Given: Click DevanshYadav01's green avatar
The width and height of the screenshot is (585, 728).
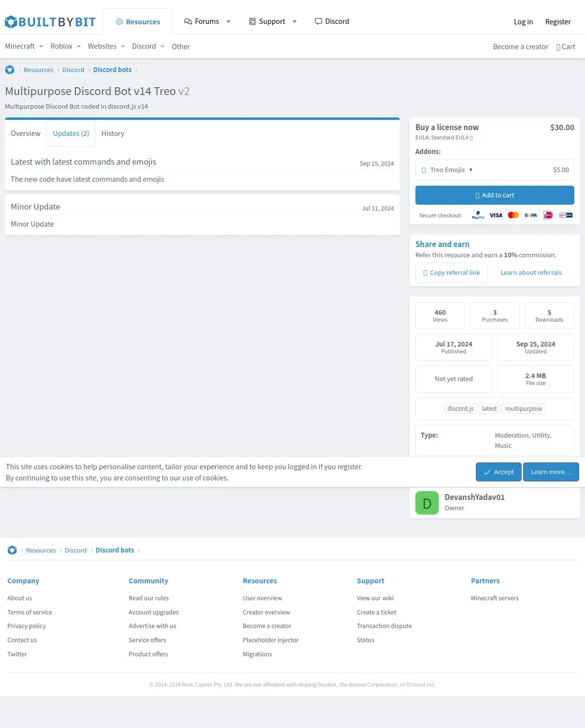Looking at the screenshot, I should [x=427, y=503].
